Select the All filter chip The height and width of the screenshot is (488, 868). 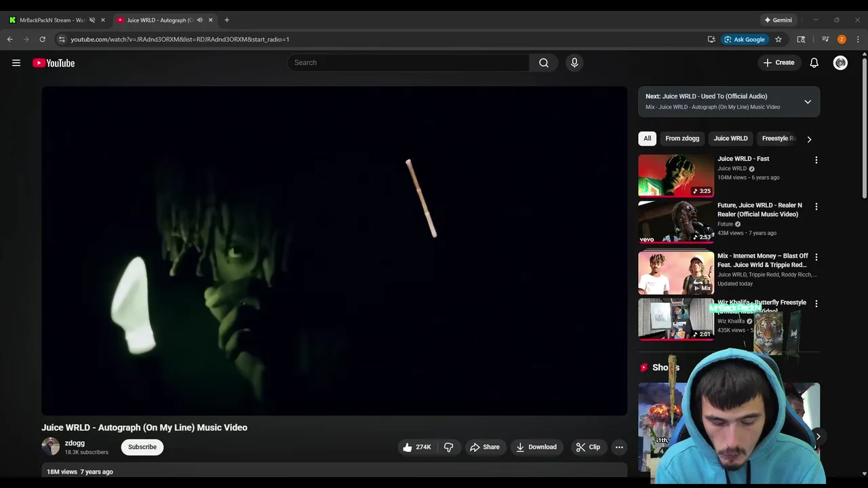coord(647,138)
